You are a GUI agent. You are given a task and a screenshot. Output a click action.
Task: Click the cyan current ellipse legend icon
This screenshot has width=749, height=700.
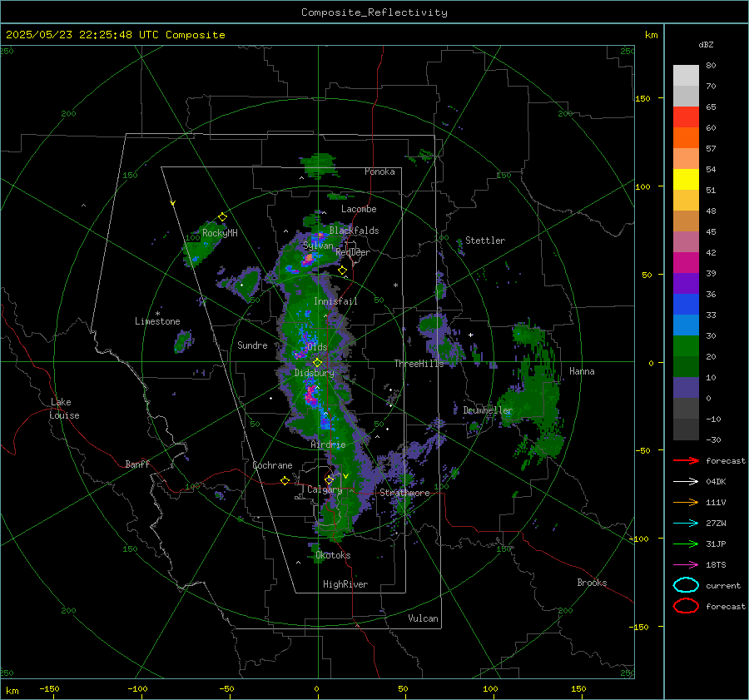pyautogui.click(x=686, y=585)
